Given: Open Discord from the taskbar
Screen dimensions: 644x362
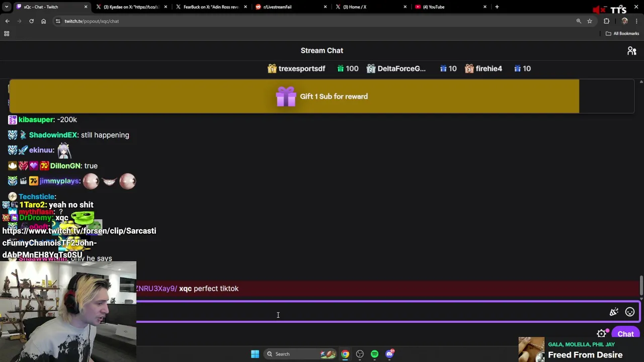Looking at the screenshot, I should click(389, 354).
